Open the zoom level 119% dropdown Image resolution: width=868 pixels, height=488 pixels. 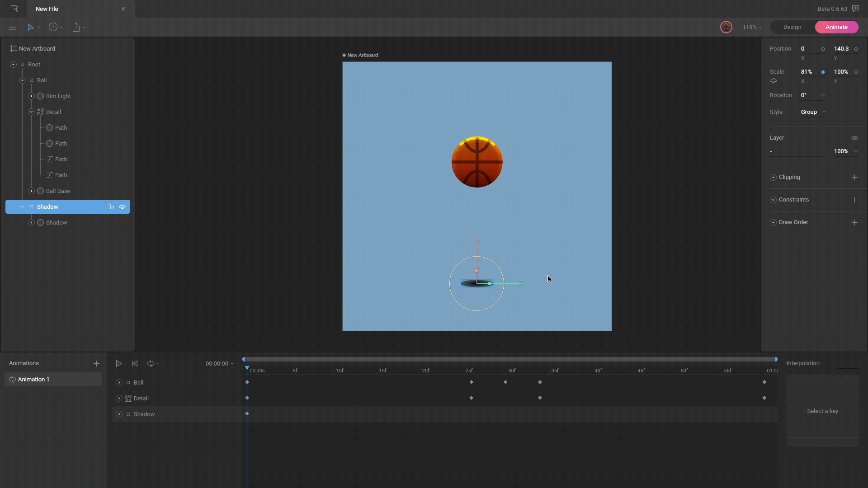752,27
